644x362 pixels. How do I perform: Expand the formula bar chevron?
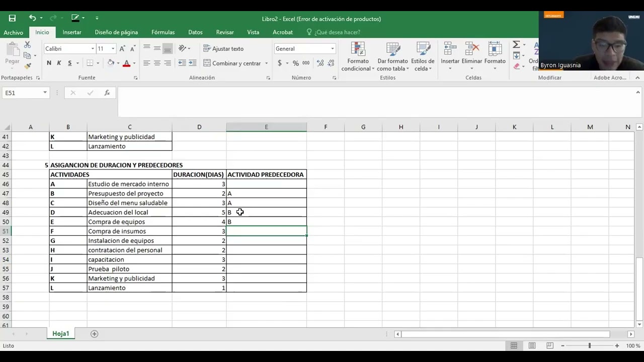click(638, 93)
